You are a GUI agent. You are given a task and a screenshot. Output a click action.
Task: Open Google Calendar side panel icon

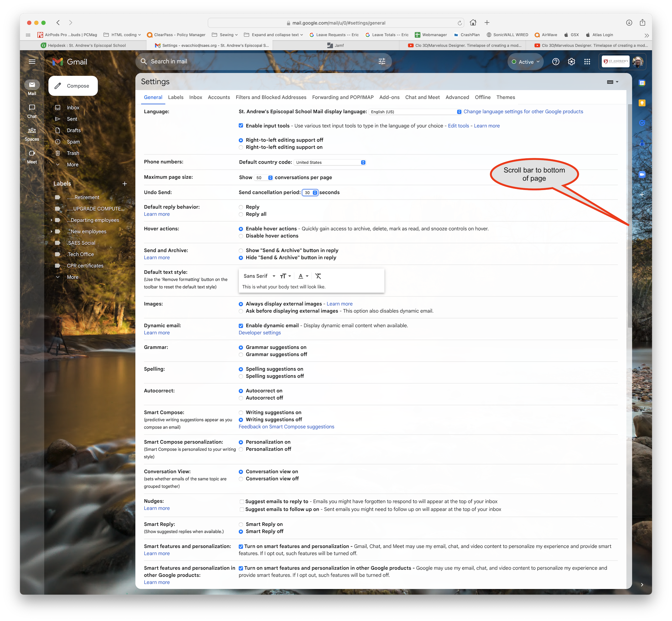[642, 83]
